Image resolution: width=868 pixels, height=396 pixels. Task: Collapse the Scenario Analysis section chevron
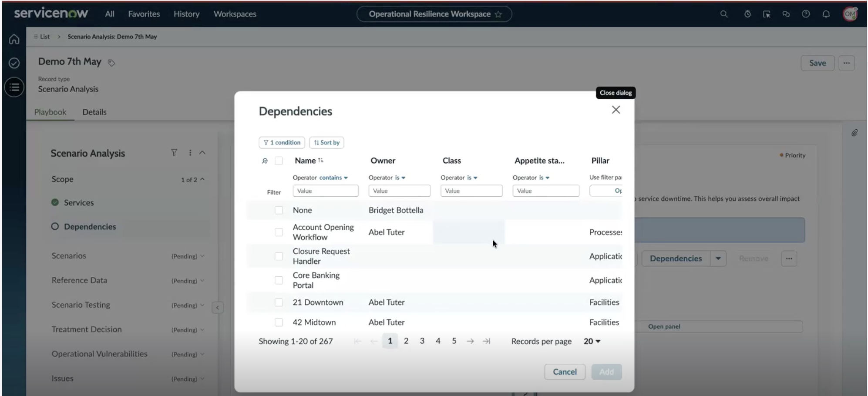pyautogui.click(x=202, y=153)
